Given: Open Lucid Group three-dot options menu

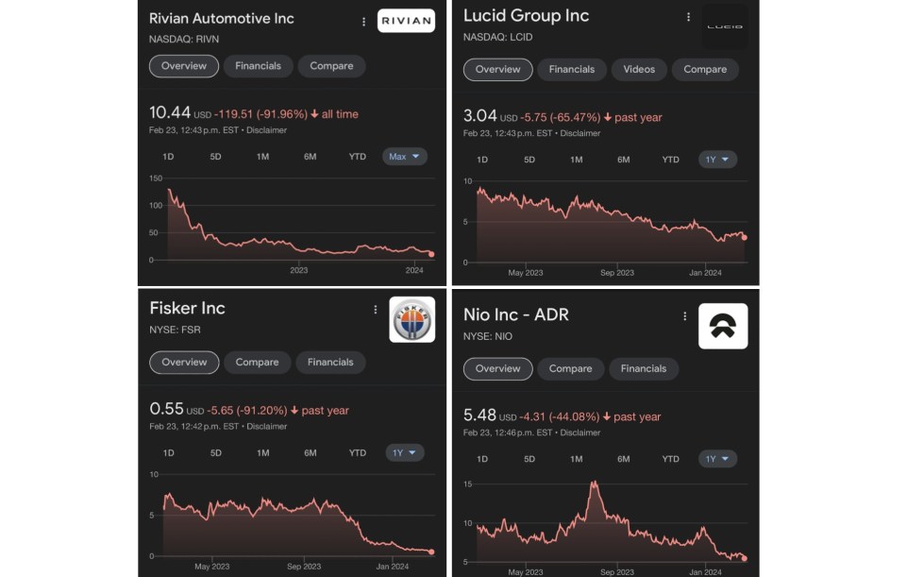Looking at the screenshot, I should click(x=688, y=18).
